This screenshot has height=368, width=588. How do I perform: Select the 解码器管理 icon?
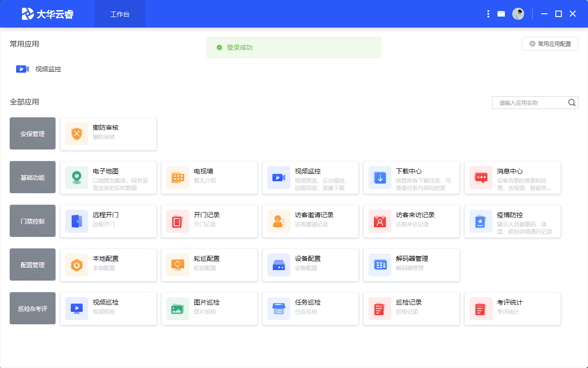tap(380, 265)
